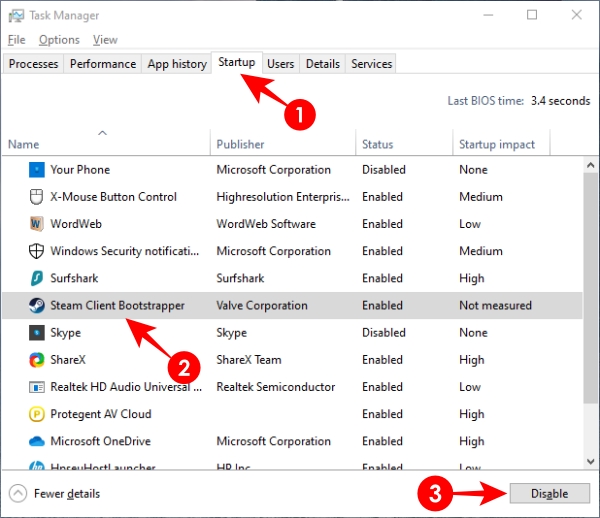Viewport: 600px width, 518px height.
Task: Open the Services tab
Action: pyautogui.click(x=372, y=64)
